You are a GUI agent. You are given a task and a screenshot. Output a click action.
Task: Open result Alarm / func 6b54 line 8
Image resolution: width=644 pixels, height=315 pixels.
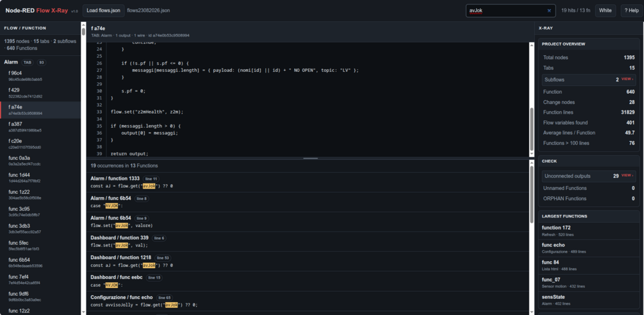[x=307, y=202]
